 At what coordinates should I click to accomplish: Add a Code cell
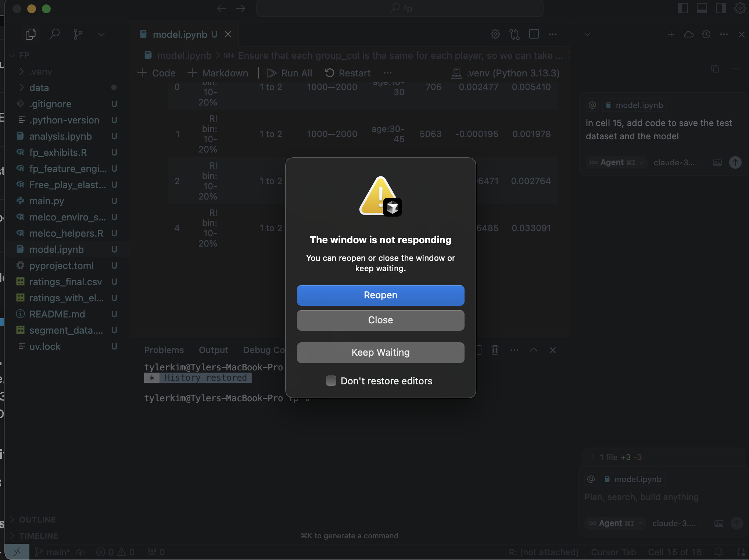pyautogui.click(x=157, y=73)
